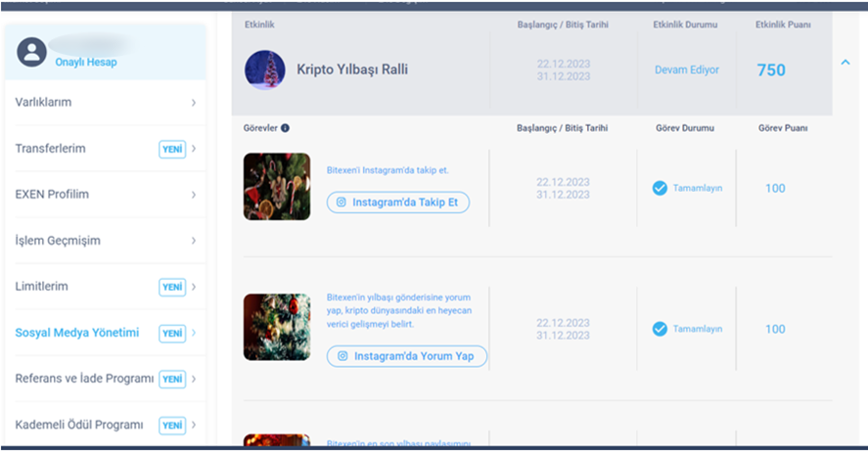The width and height of the screenshot is (868, 452).
Task: Click the Instagram'da Yorum Yap button
Action: pos(407,356)
